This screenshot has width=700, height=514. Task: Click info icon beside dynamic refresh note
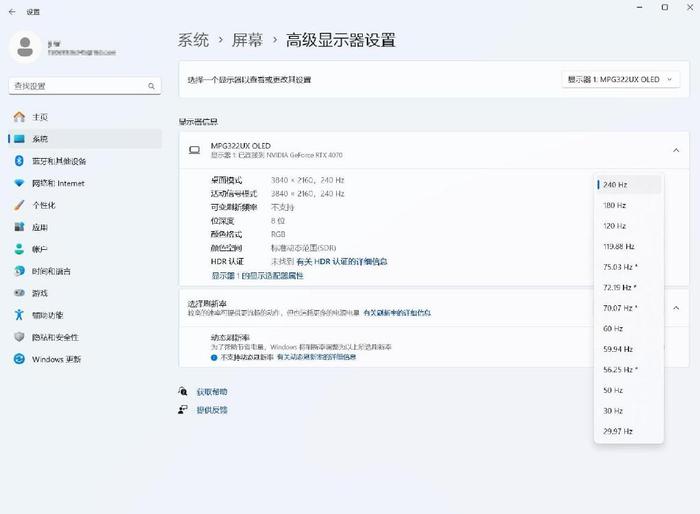pyautogui.click(x=214, y=357)
